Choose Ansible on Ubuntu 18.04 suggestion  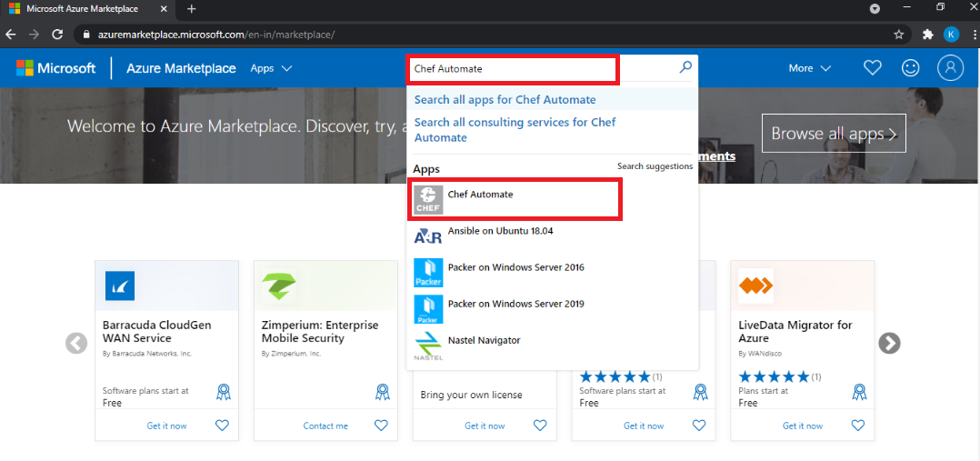coord(500,232)
